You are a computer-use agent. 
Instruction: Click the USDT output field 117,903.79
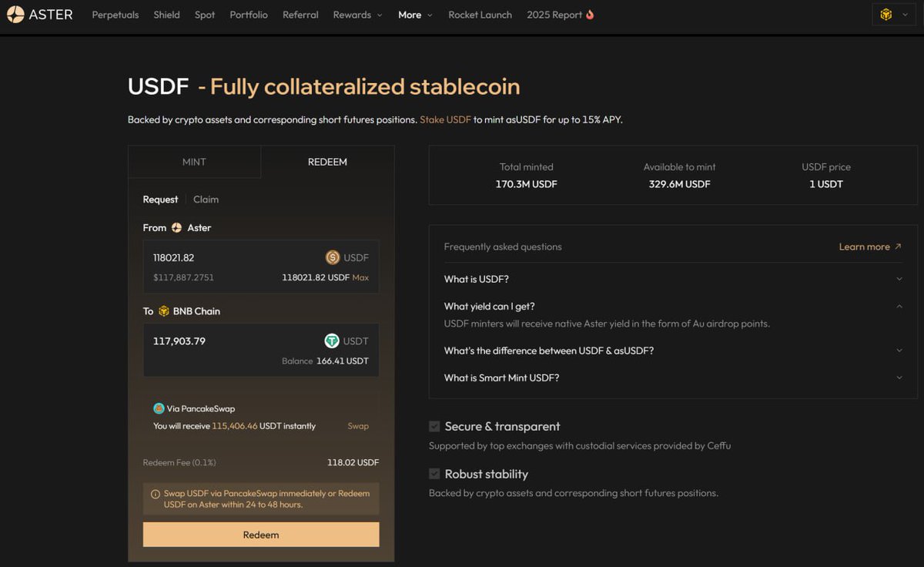(179, 341)
